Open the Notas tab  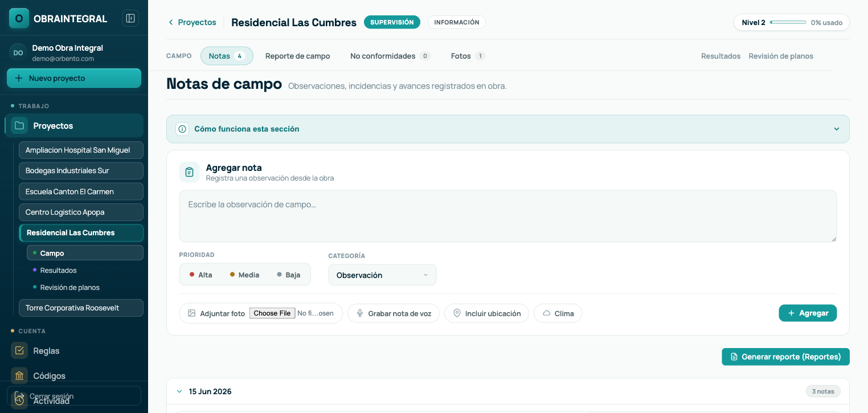[227, 56]
